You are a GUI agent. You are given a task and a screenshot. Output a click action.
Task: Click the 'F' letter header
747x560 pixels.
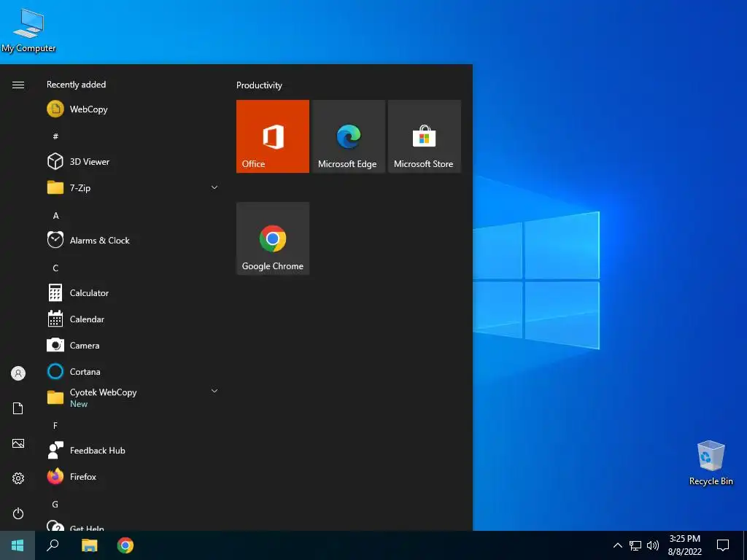[x=55, y=425]
